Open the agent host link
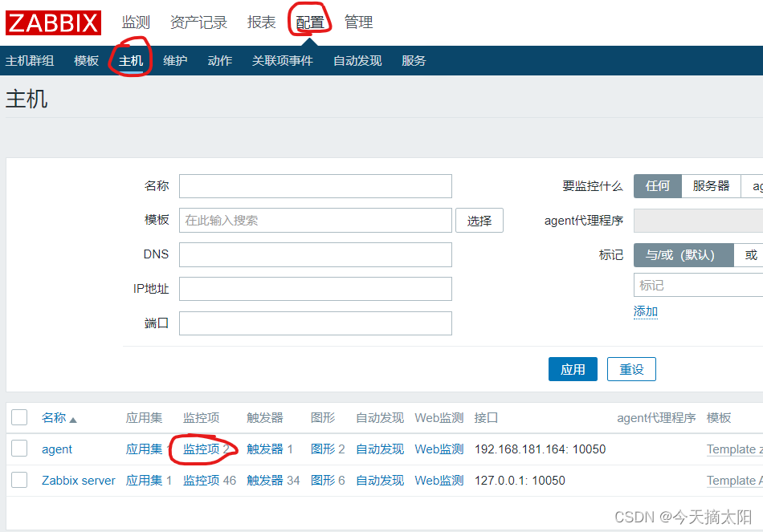Image resolution: width=763 pixels, height=532 pixels. (57, 449)
